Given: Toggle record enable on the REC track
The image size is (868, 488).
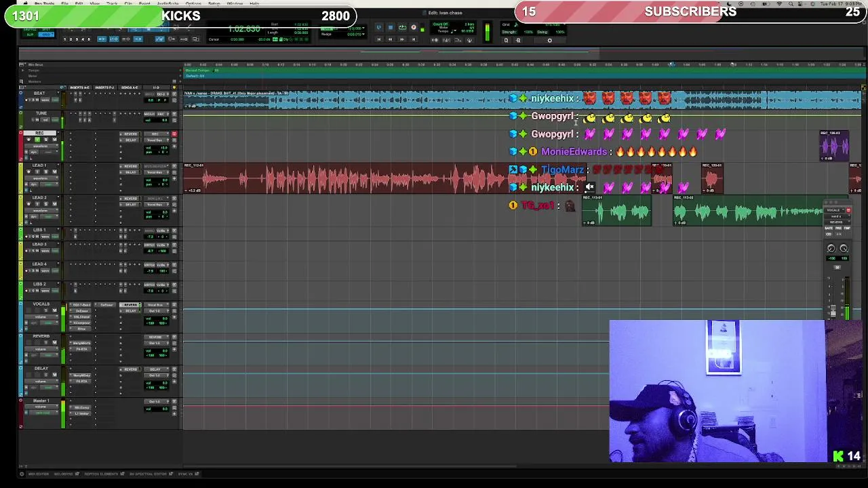Looking at the screenshot, I should (28, 139).
